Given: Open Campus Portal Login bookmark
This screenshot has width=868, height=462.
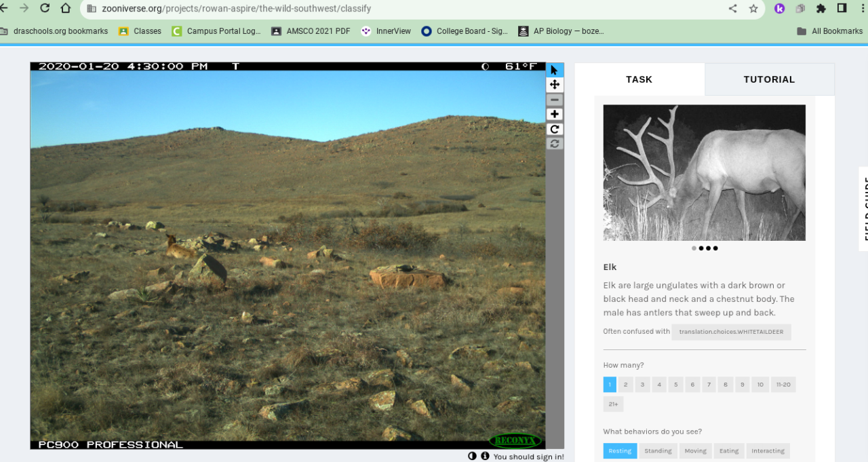Looking at the screenshot, I should pyautogui.click(x=216, y=31).
